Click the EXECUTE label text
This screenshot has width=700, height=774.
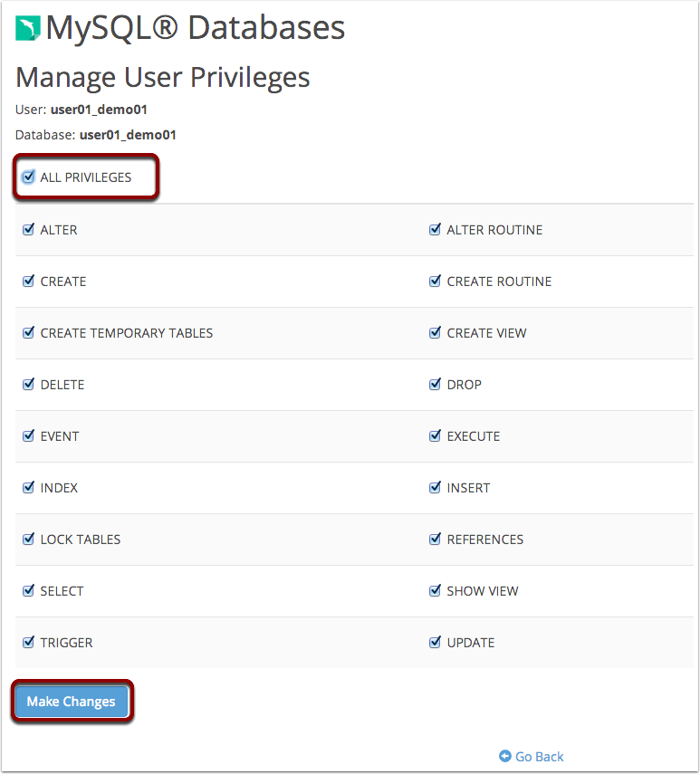tap(474, 436)
